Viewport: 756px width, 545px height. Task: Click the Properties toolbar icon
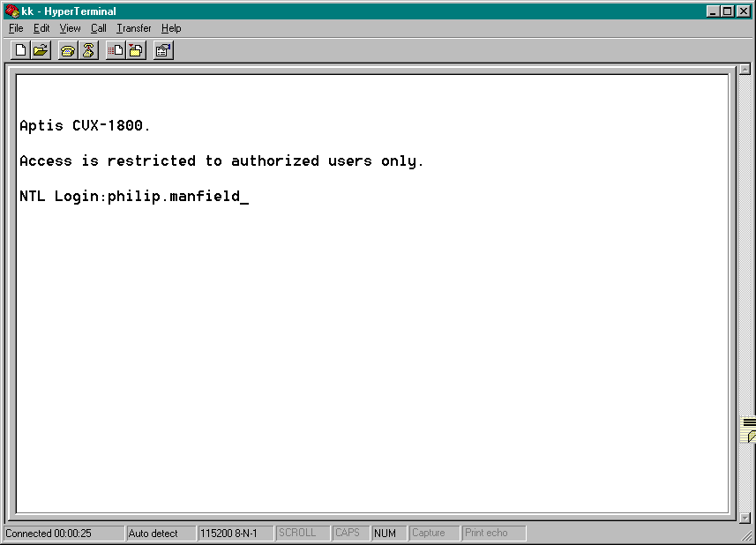163,50
